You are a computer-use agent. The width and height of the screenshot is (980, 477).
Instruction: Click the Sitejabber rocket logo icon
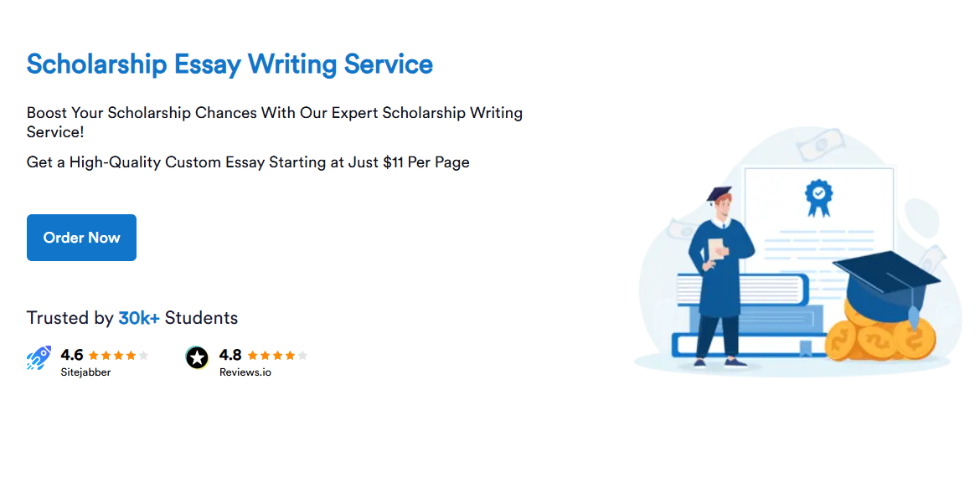[39, 358]
